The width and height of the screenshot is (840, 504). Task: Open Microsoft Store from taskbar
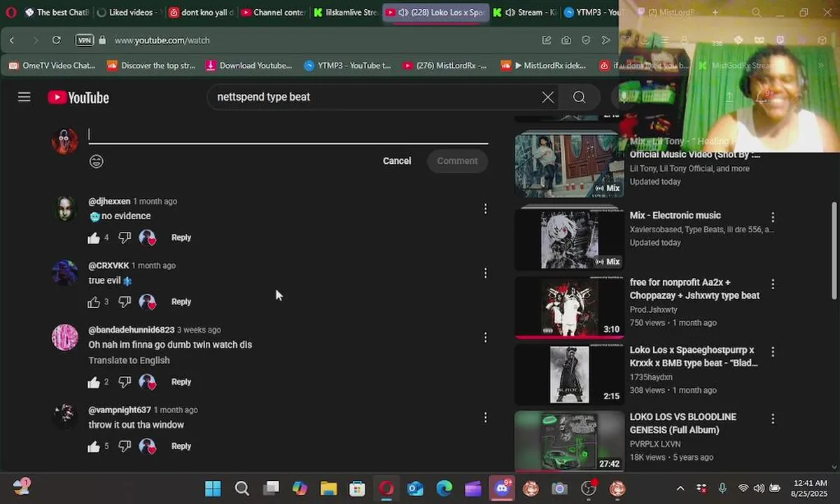tap(357, 489)
